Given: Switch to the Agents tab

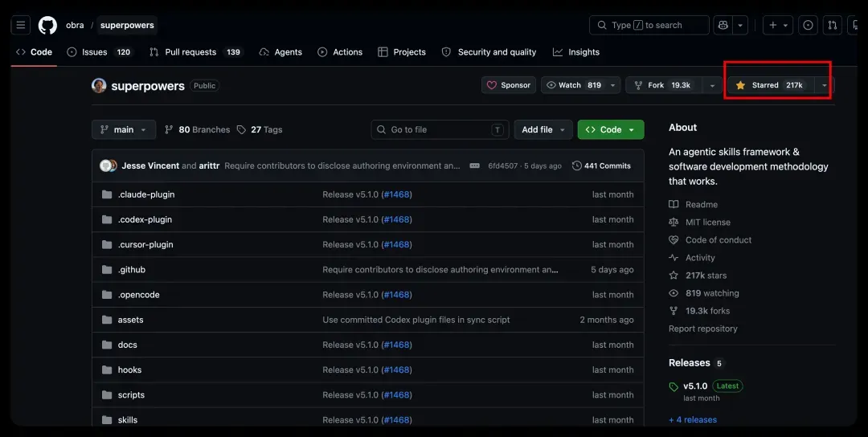Looking at the screenshot, I should [281, 52].
